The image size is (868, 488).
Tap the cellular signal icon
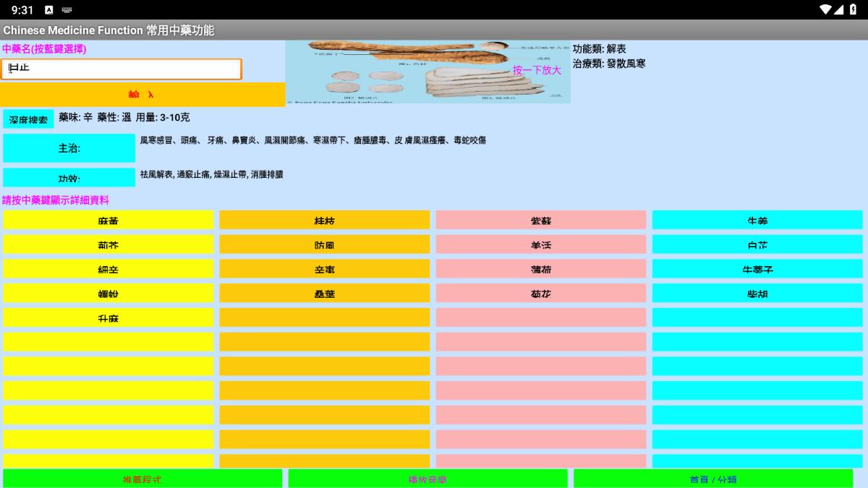839,9
